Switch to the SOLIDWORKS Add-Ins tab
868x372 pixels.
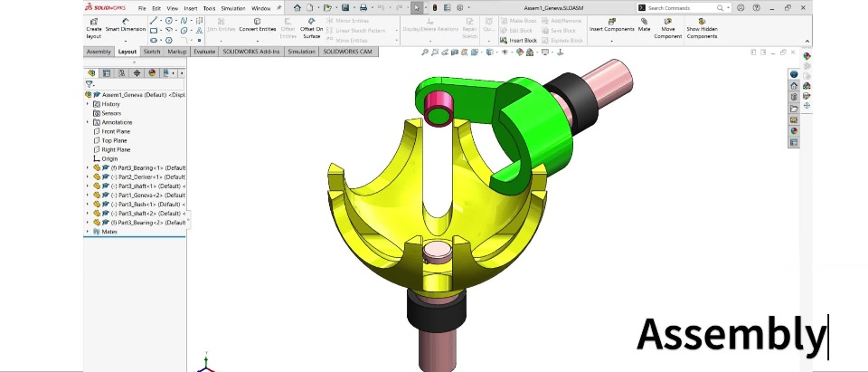tap(251, 52)
